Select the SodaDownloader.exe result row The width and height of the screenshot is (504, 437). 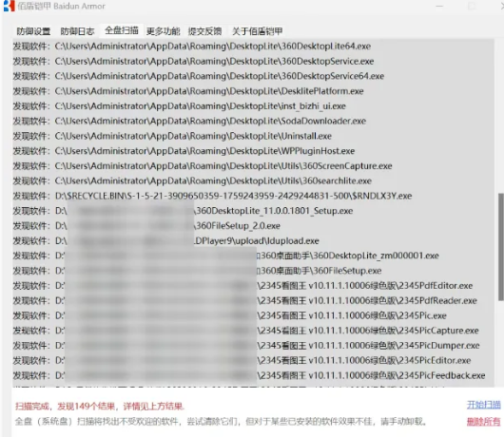tap(253, 121)
